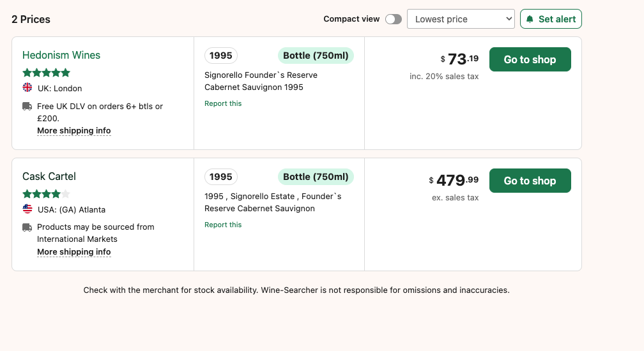
Task: Click Cask Cartel four-star rating
Action: [x=46, y=194]
